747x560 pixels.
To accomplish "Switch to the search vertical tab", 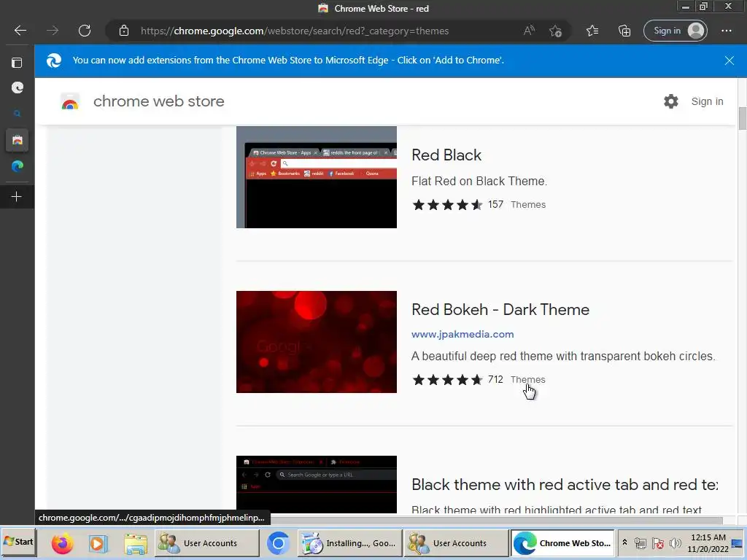I will 18,113.
